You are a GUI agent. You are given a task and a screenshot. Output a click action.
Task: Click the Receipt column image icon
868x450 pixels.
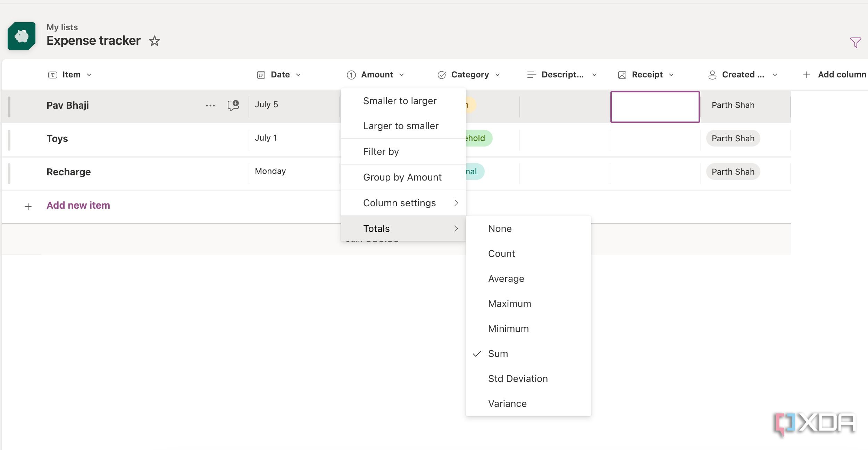pos(622,75)
